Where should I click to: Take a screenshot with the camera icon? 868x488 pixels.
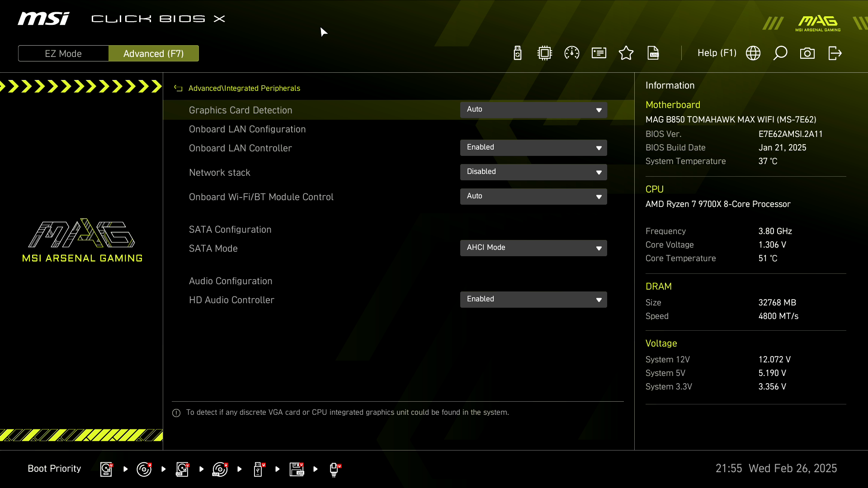coord(807,53)
